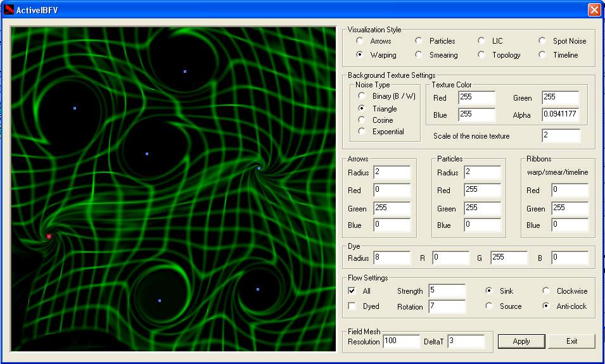Choose the LIC visualization style

[x=481, y=41]
